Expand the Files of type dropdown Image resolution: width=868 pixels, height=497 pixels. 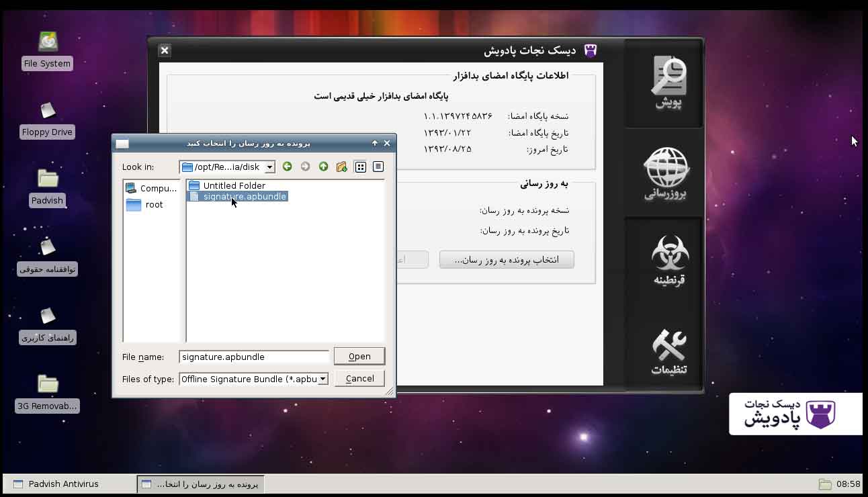pos(322,379)
